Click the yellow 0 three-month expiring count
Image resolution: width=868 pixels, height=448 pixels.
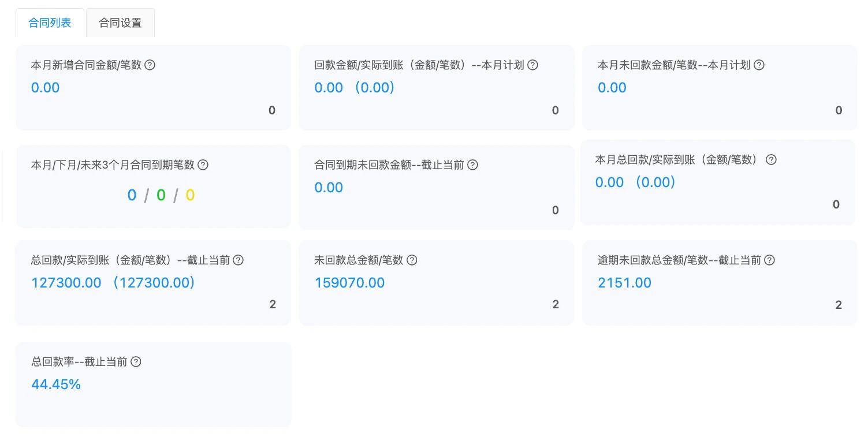190,196
